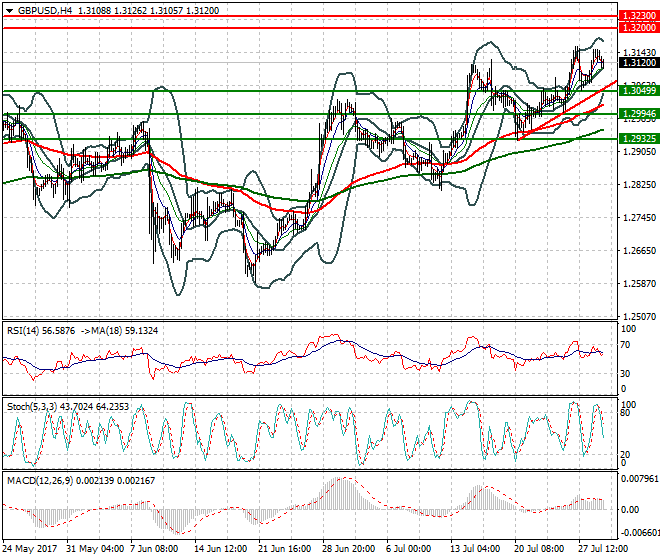The height and width of the screenshot is (560, 660).
Task: Select the current price label 1.31200
Action: tap(639, 62)
